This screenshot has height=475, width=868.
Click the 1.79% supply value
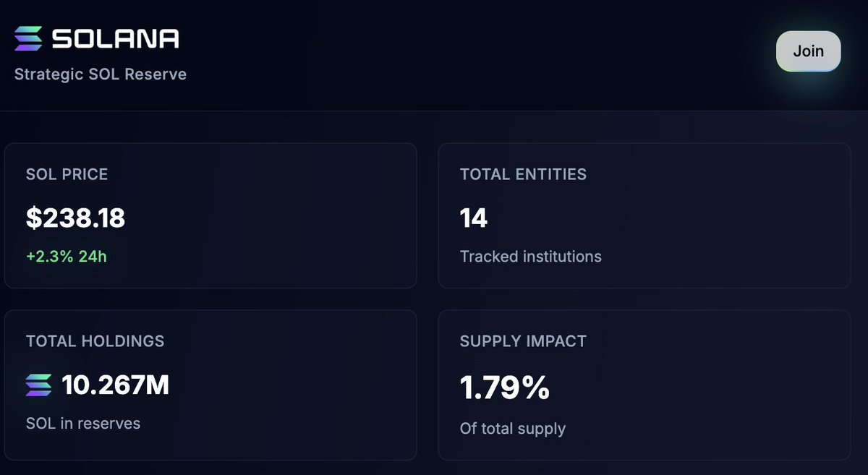click(x=505, y=388)
